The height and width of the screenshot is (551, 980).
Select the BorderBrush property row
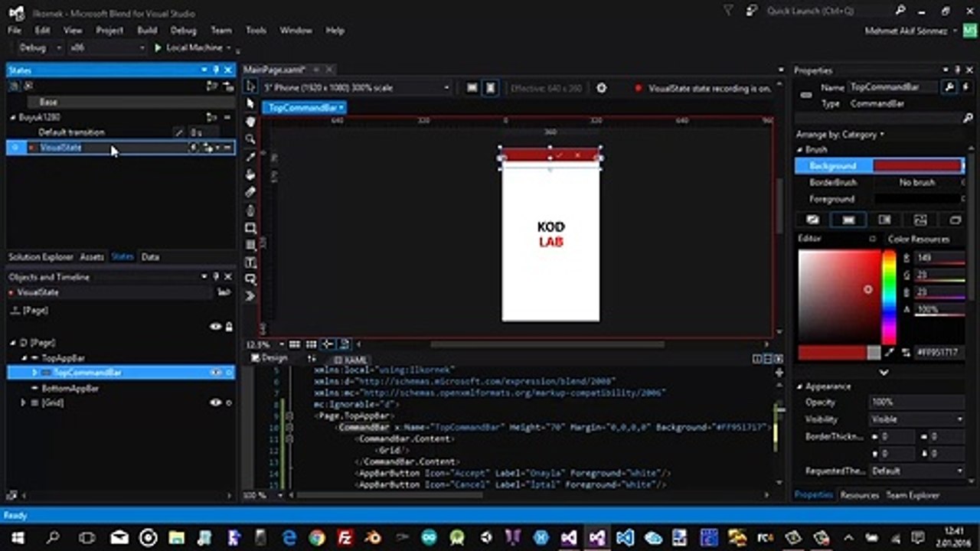coord(880,183)
